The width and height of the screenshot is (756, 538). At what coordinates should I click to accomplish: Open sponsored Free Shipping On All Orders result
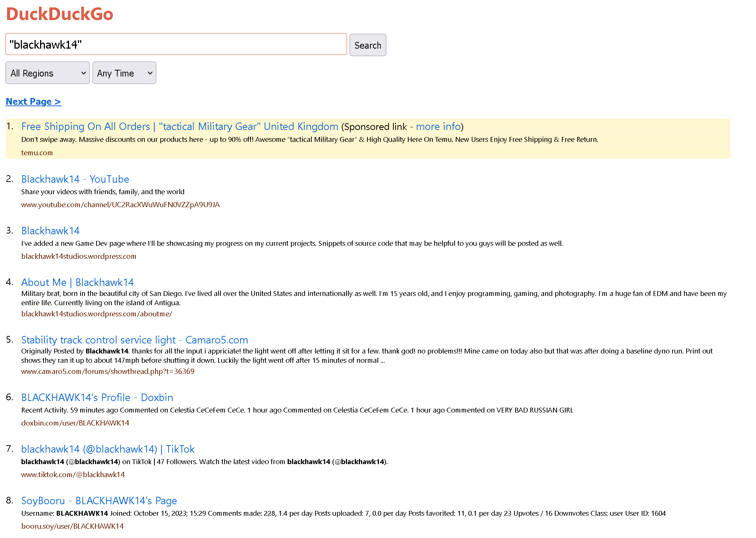click(x=180, y=127)
